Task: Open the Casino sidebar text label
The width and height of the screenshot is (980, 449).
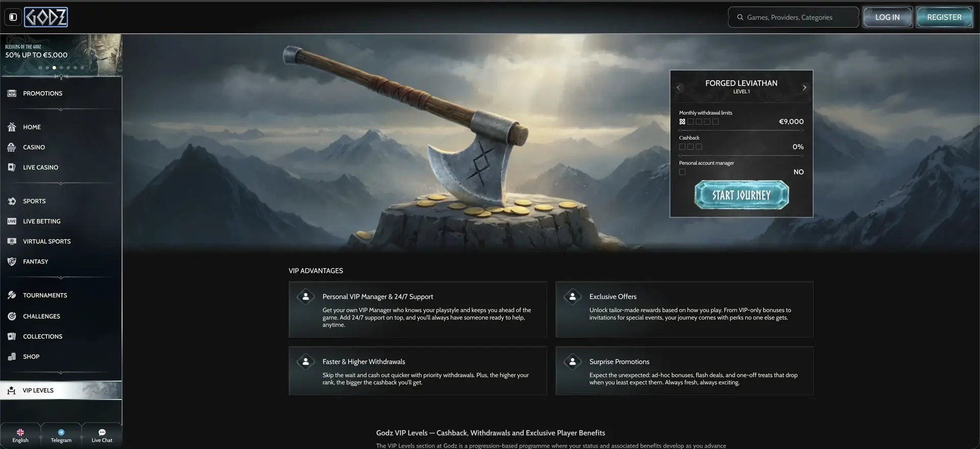Action: pyautogui.click(x=34, y=147)
